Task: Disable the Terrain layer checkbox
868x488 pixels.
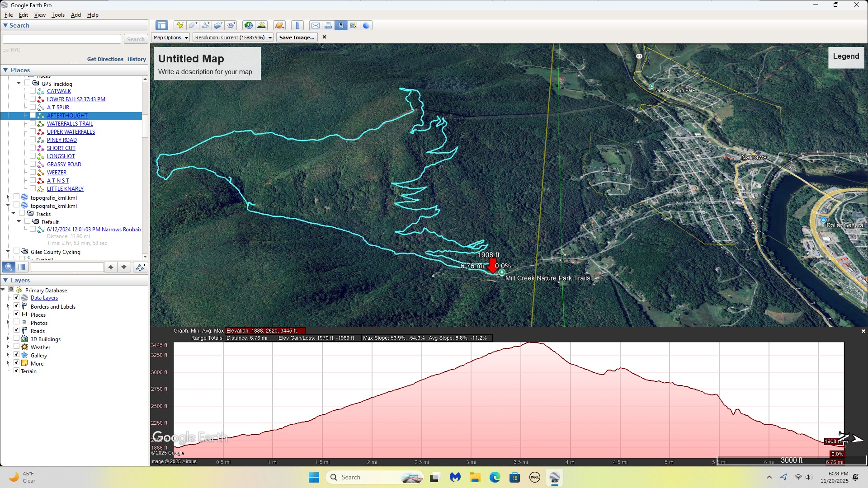Action: tap(17, 371)
